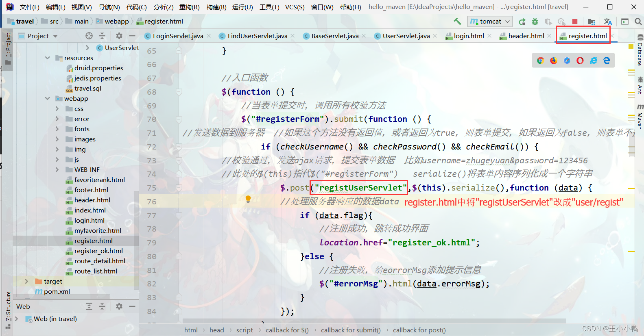The image size is (644, 336).
Task: Run the tomcat configuration
Action: click(522, 22)
